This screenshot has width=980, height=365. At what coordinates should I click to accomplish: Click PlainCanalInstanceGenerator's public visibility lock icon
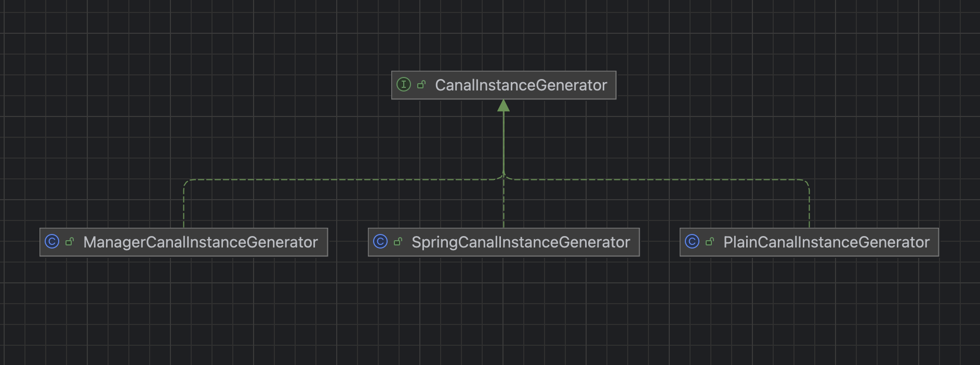710,241
